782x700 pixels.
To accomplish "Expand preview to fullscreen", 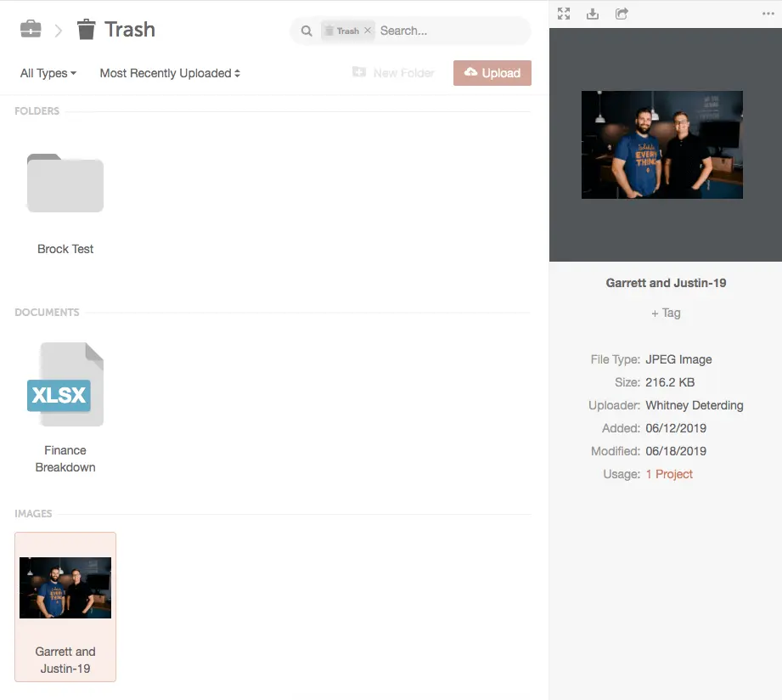I will (x=564, y=14).
